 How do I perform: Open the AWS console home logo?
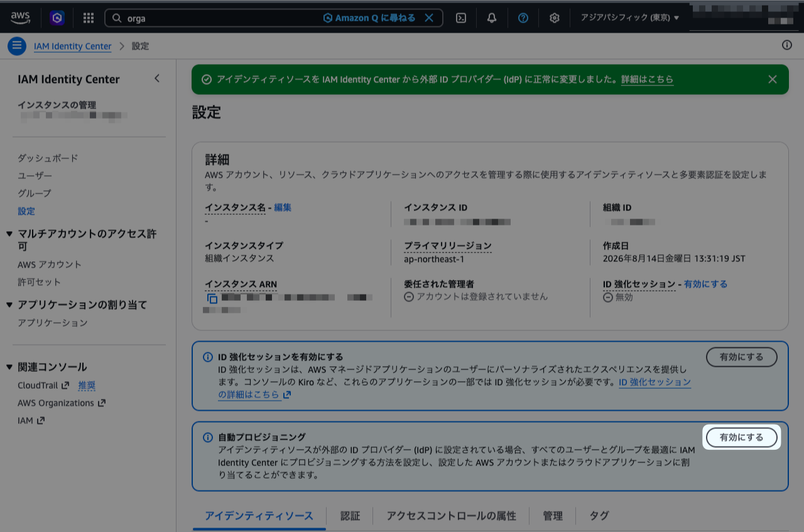pos(20,18)
